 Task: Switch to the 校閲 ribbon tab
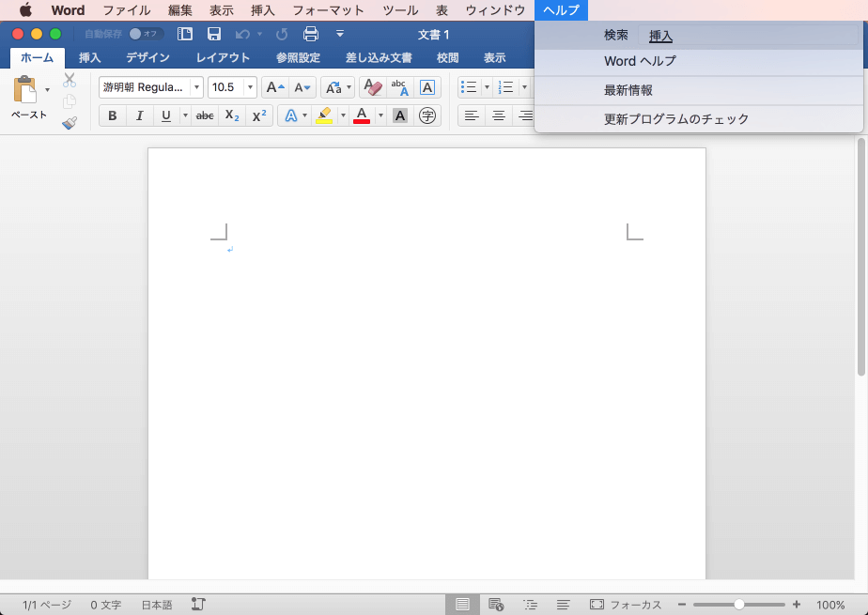click(447, 57)
